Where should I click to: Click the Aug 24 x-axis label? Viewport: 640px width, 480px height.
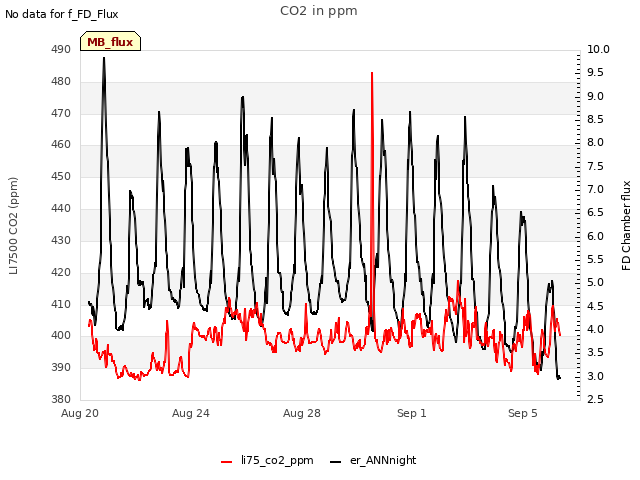tap(191, 413)
